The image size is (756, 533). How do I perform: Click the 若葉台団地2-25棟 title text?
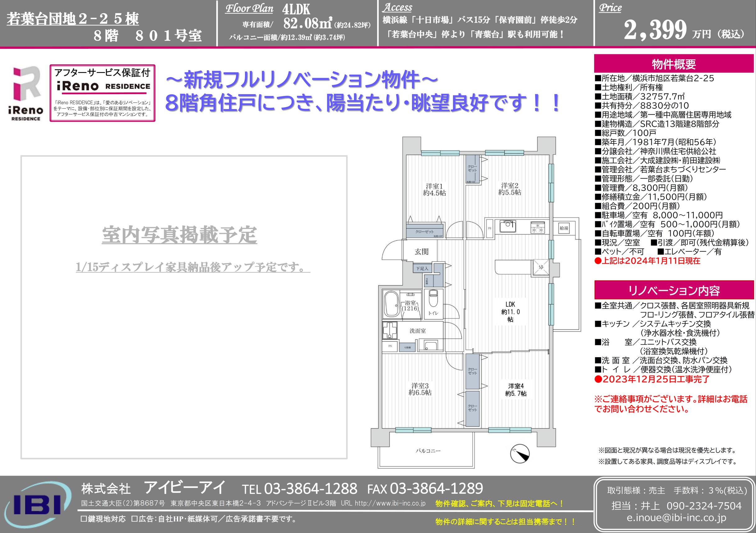coord(72,18)
